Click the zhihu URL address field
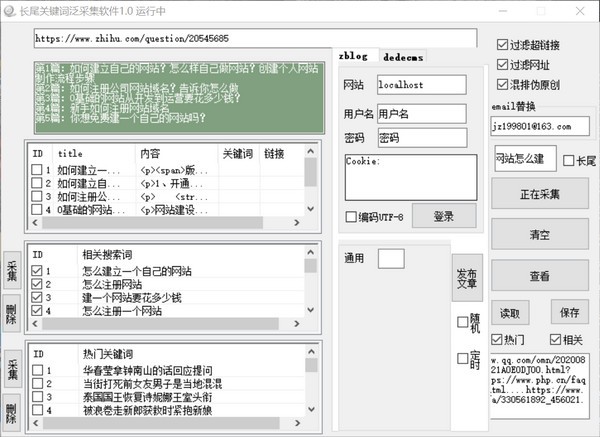This screenshot has height=437, width=600. (x=255, y=38)
